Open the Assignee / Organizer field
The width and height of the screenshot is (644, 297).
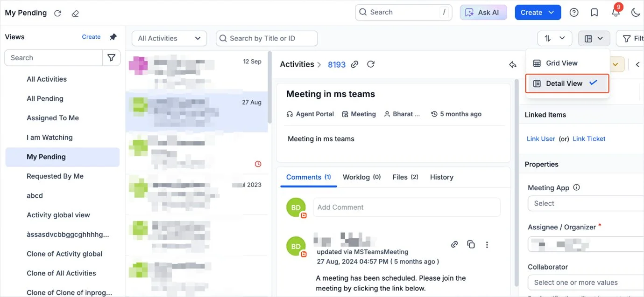click(586, 244)
